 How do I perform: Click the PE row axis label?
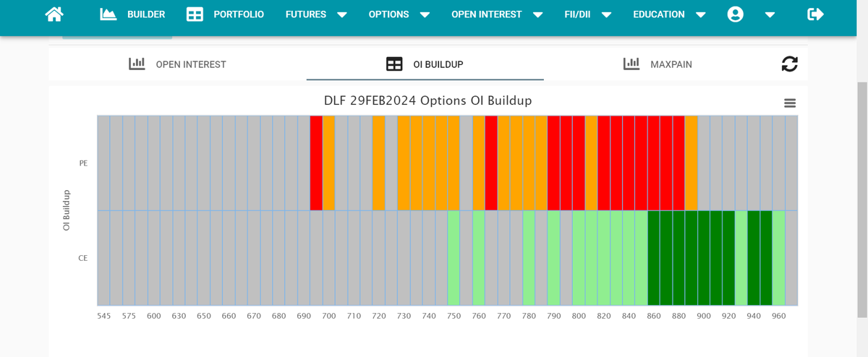[x=83, y=163]
